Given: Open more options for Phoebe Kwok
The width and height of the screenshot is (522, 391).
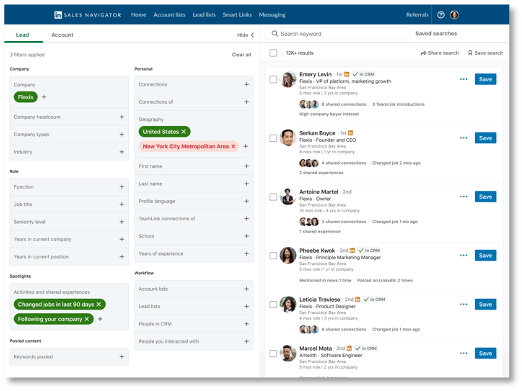Looking at the screenshot, I should pyautogui.click(x=463, y=256).
